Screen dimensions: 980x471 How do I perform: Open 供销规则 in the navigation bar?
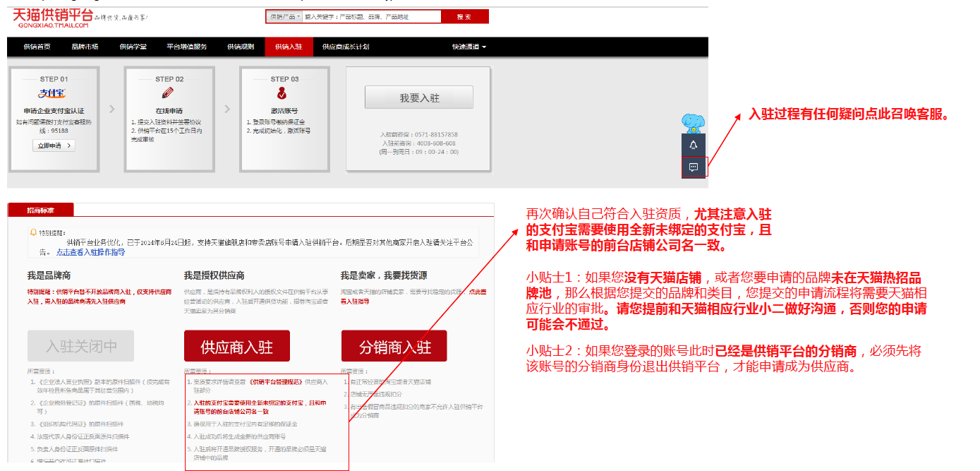click(241, 47)
